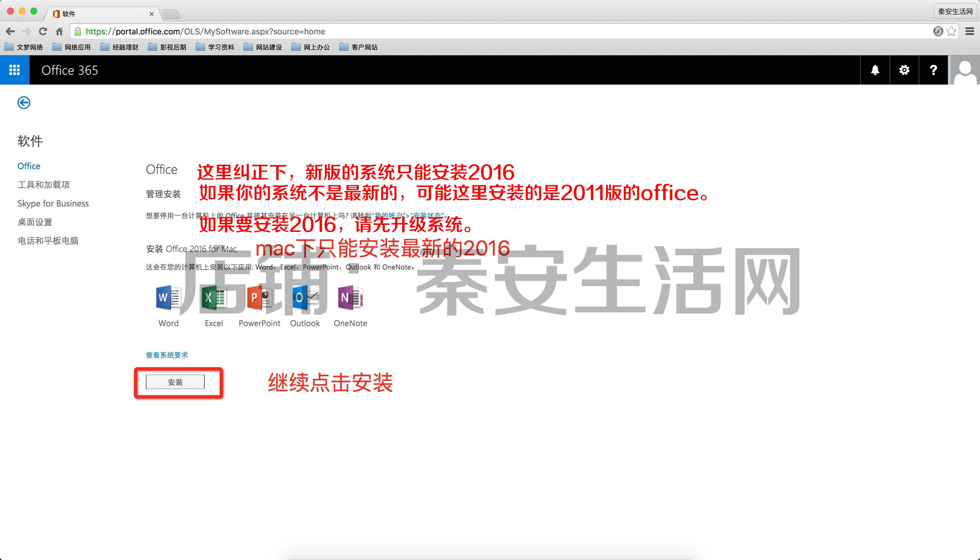Reload the page

[43, 32]
